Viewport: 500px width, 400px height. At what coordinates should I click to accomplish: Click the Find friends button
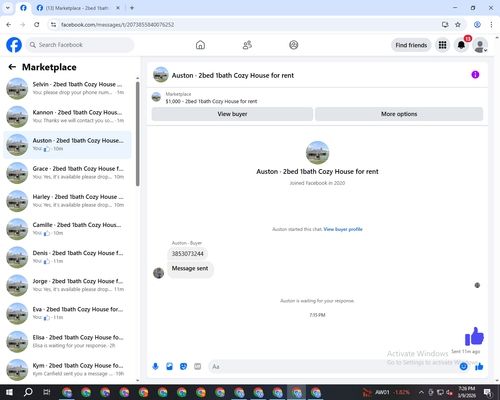tap(411, 45)
